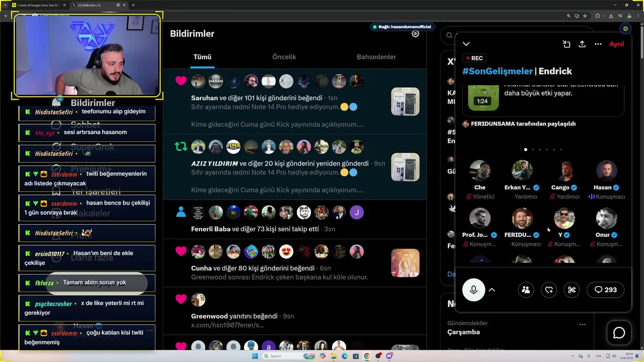Open Erkan Y's avatar in the Space

click(x=522, y=171)
